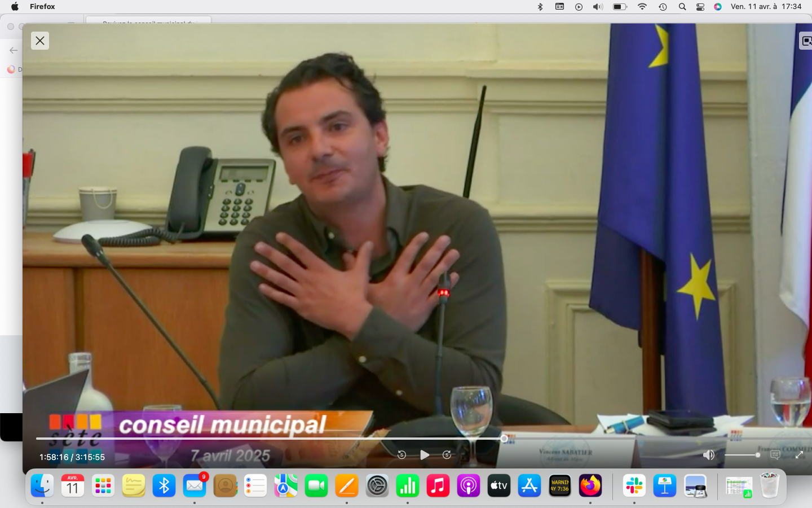The width and height of the screenshot is (812, 508).
Task: Open Mail with 9 unread badge
Action: (195, 485)
